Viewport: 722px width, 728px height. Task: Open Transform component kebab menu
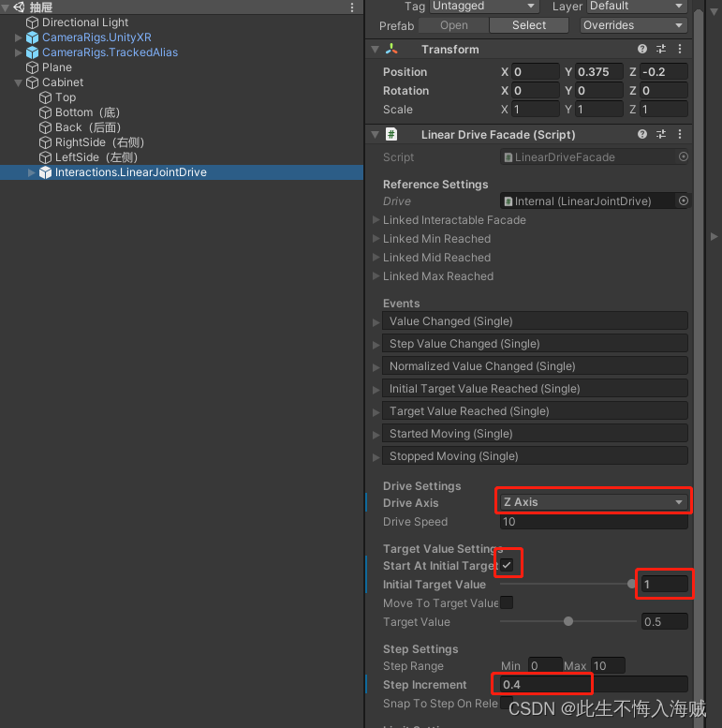point(680,49)
